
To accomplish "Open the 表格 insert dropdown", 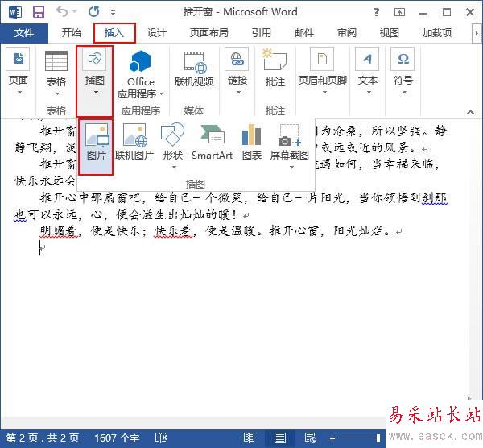I will 56,74.
